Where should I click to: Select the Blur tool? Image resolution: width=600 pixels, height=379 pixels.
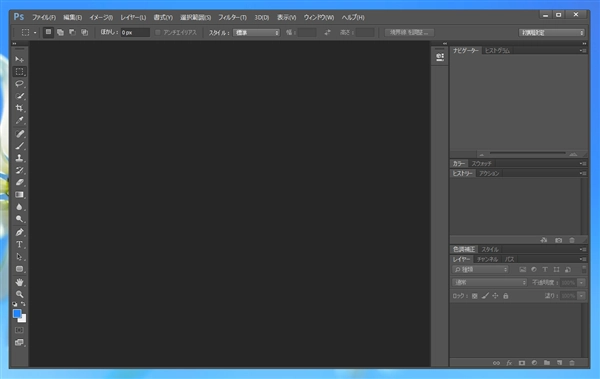[19, 207]
